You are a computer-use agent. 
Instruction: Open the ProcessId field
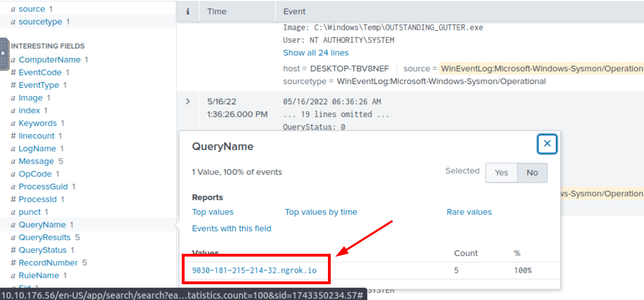[37, 199]
